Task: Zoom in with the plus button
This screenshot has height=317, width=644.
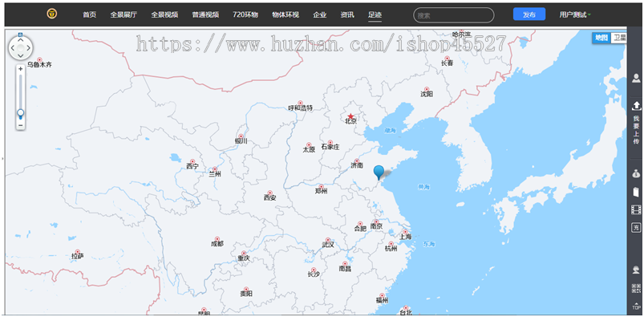Action: [x=20, y=69]
